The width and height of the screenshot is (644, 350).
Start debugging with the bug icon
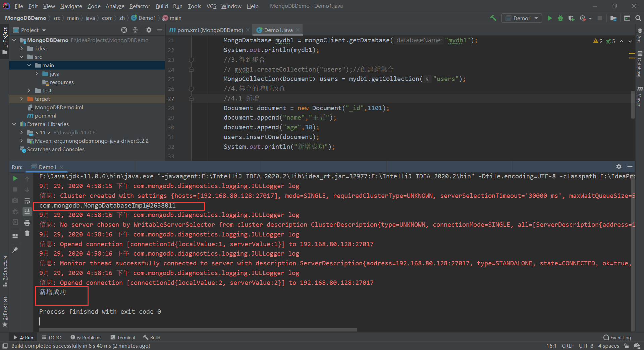click(x=560, y=18)
